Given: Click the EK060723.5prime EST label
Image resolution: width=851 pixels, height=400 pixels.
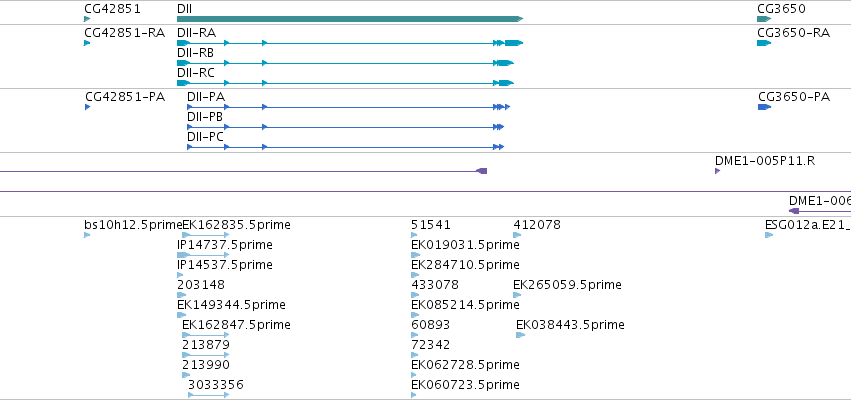Looking at the screenshot, I should pos(465,385).
